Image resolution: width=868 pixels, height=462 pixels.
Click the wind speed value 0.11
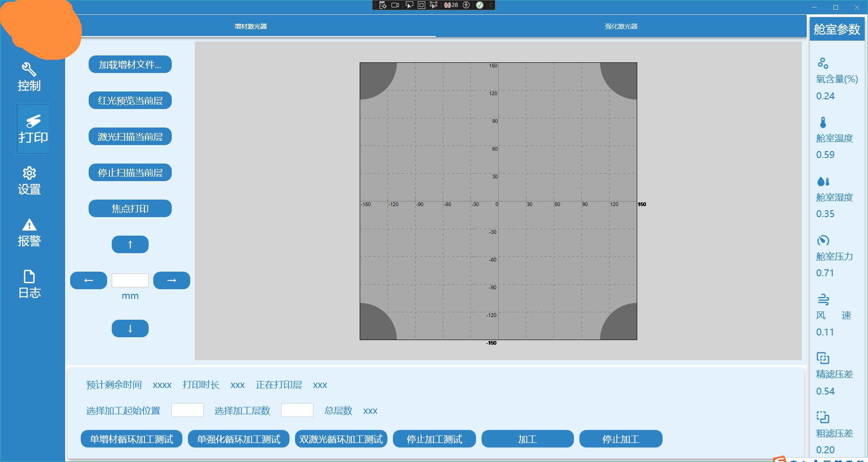tap(825, 332)
